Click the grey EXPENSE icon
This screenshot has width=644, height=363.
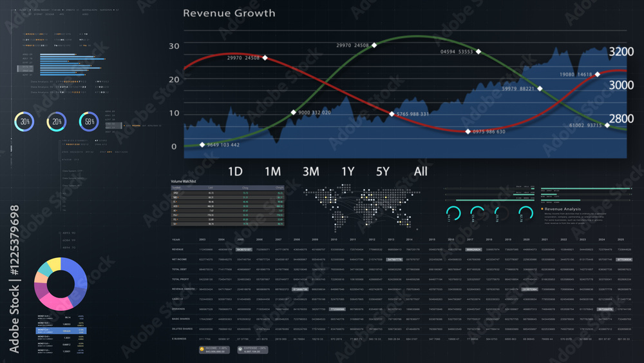tap(240, 349)
